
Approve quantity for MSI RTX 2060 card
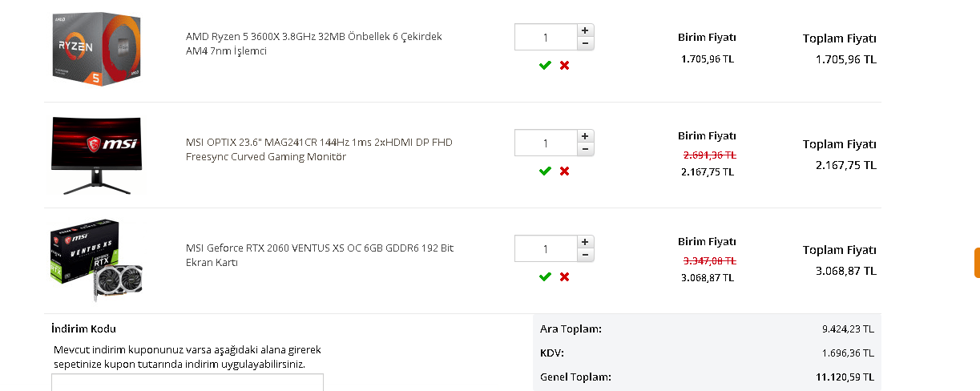pyautogui.click(x=545, y=276)
